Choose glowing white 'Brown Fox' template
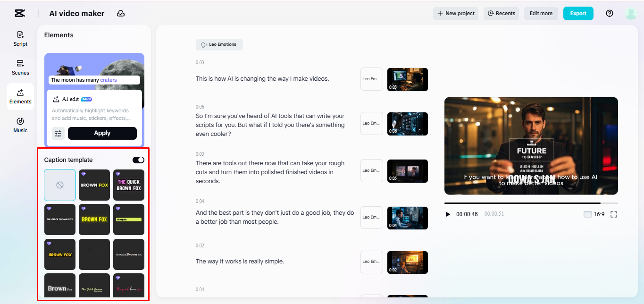The image size is (644, 304). coord(60,286)
